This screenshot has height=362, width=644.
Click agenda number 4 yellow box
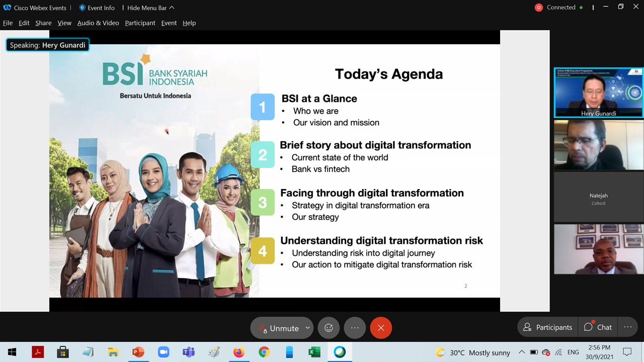(x=263, y=250)
